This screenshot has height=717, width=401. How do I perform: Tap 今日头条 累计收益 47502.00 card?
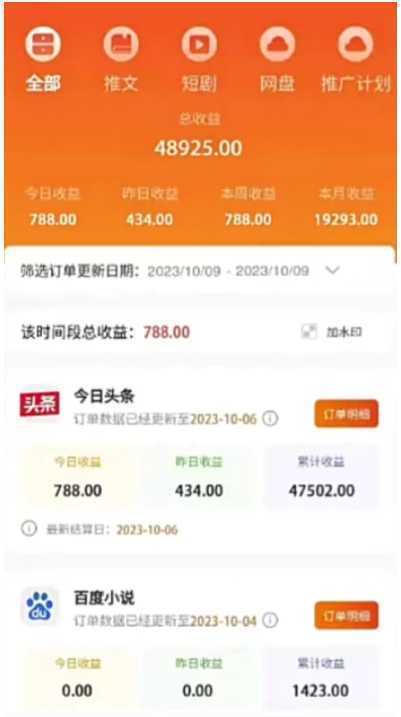tap(321, 476)
